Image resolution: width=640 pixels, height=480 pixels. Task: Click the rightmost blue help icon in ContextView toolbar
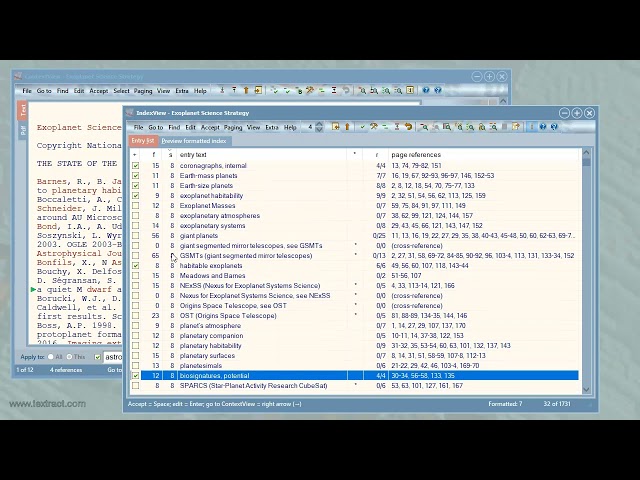tap(438, 90)
